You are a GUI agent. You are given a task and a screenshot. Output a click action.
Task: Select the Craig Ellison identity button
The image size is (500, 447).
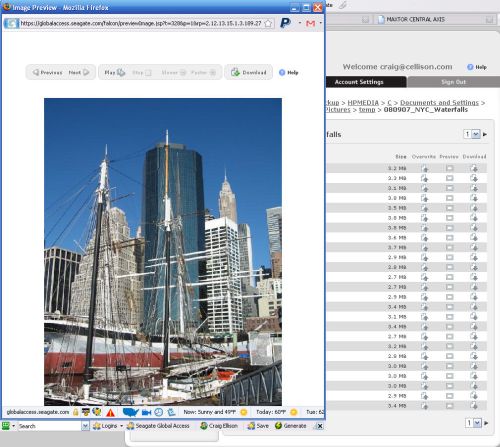point(219,426)
